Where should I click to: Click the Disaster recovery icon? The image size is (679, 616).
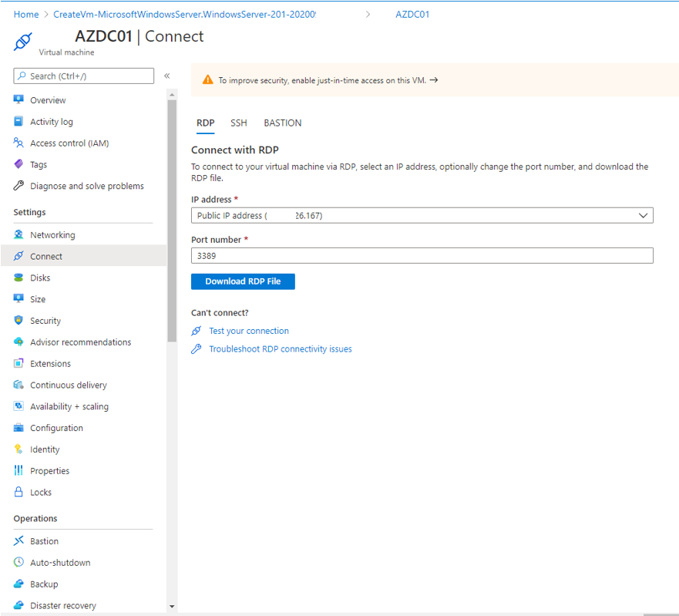pyautogui.click(x=18, y=605)
